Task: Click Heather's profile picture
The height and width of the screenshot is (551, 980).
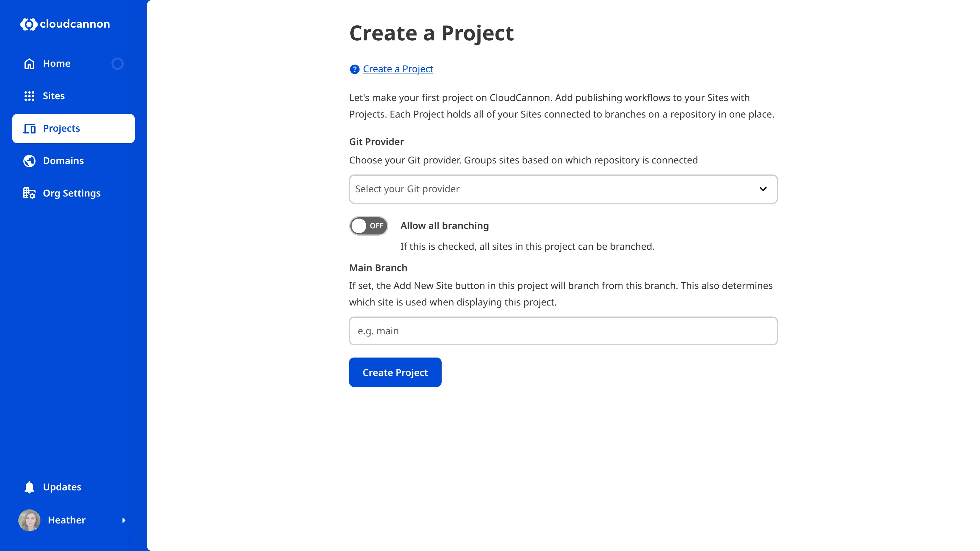Action: [x=29, y=520]
